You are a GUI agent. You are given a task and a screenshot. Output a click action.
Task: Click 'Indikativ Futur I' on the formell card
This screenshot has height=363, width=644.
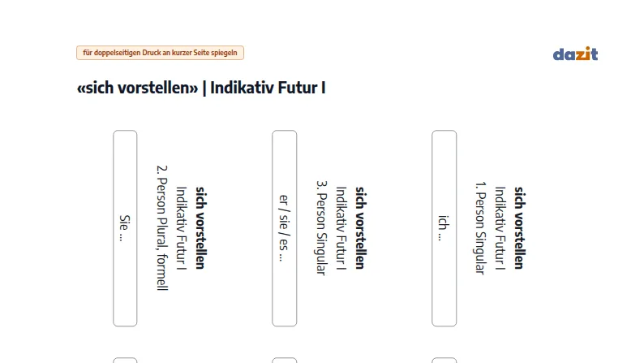[x=182, y=228]
